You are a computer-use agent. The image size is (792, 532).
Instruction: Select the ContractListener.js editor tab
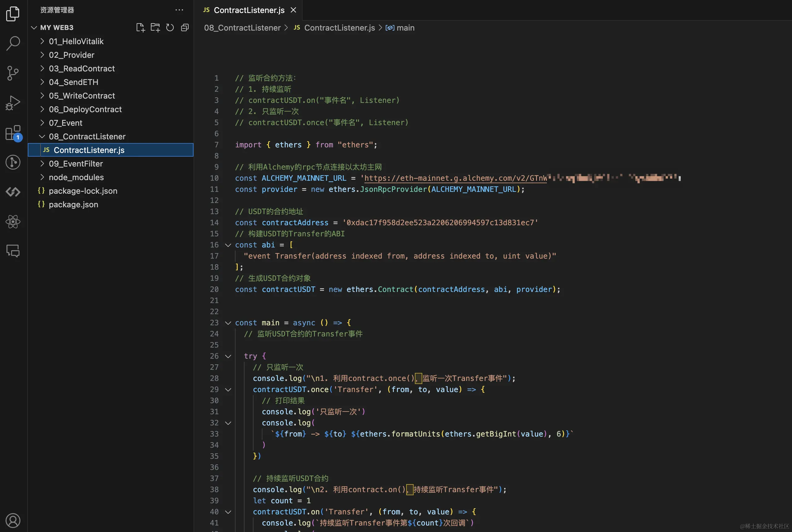(x=249, y=10)
